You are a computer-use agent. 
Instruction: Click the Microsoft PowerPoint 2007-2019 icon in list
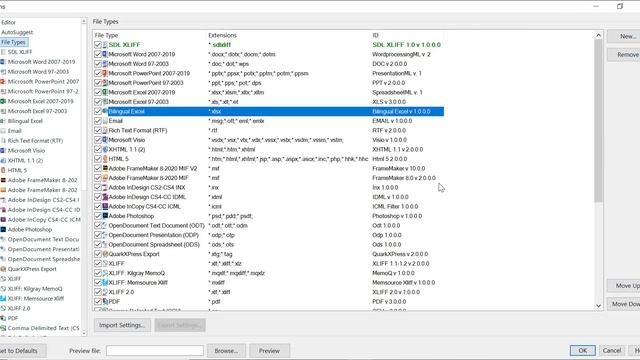105,73
